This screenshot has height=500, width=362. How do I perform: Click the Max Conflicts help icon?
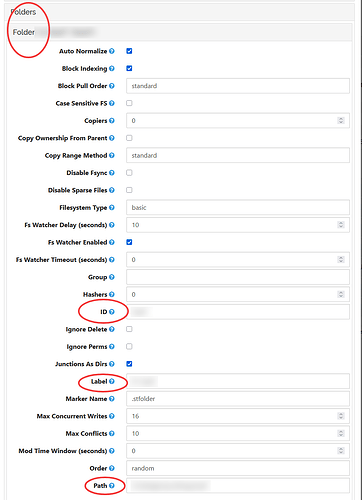(x=112, y=433)
